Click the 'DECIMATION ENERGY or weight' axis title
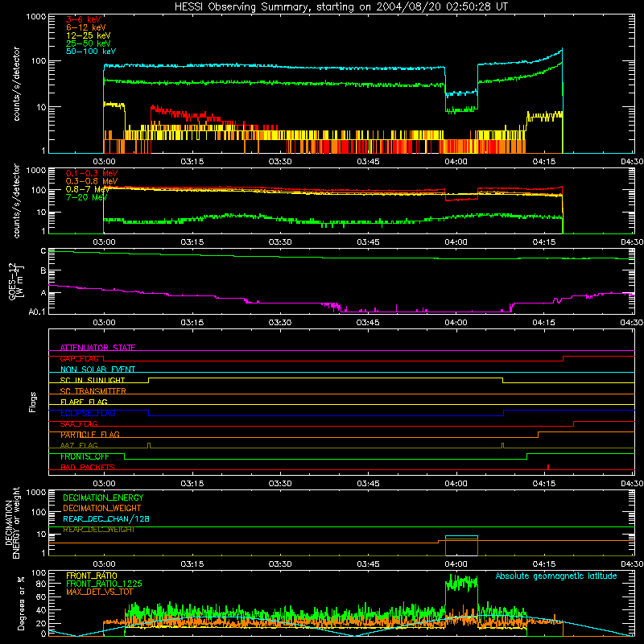 coord(12,523)
